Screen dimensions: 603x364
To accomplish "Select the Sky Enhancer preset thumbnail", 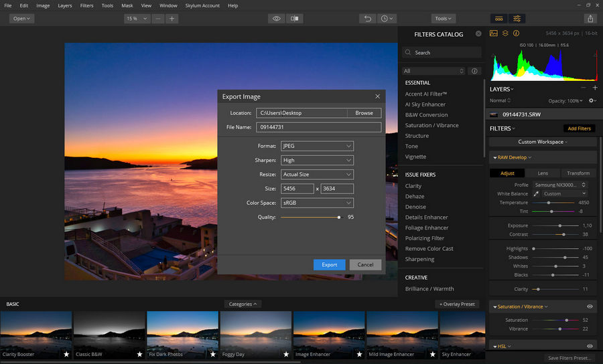I will tap(462, 335).
